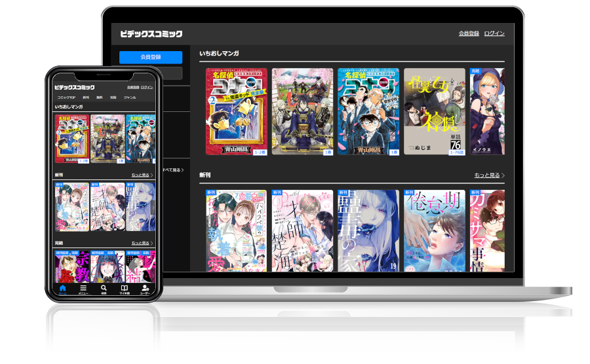Screen dimensions: 590x364
Task: Tap もっと見る link in phone 新刊 section
Action: pyautogui.click(x=140, y=175)
